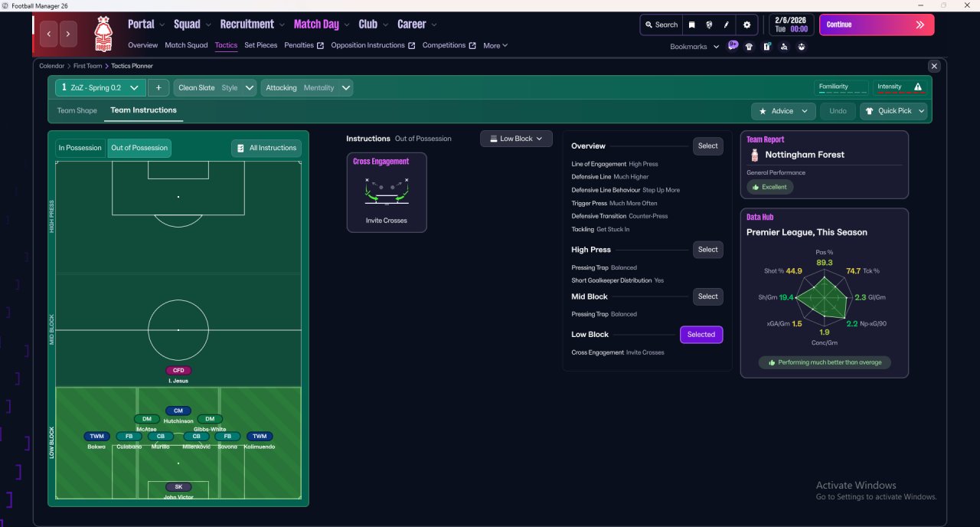980x527 pixels.
Task: Click the player search bookmark icon
Action: 784,46
